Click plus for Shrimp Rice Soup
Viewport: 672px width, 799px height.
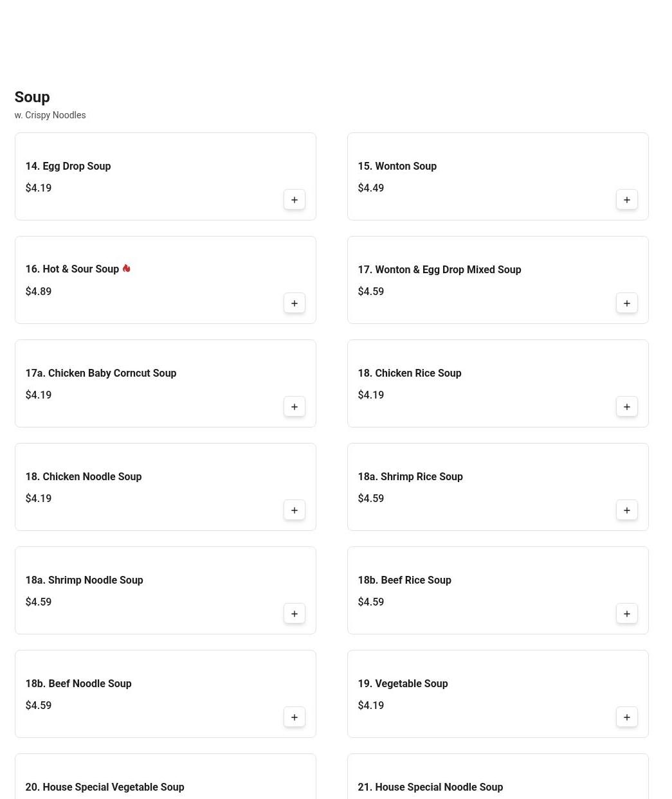point(627,510)
